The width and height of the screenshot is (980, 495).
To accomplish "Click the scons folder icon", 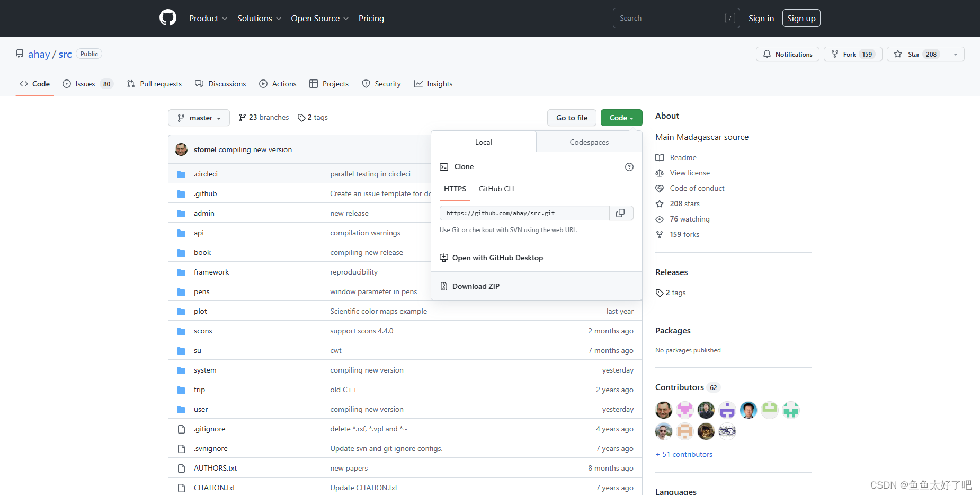I will pyautogui.click(x=181, y=331).
